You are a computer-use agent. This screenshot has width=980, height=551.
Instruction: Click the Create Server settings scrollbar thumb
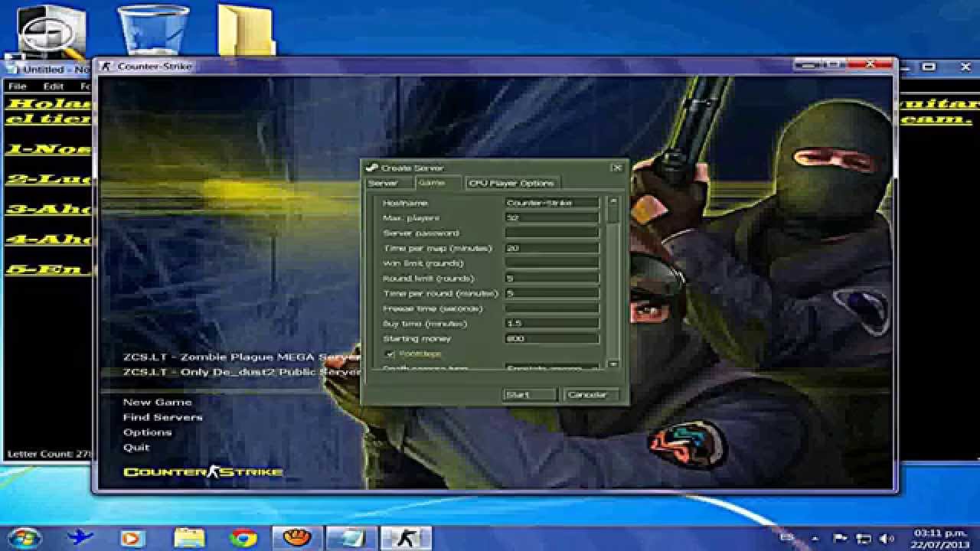612,215
